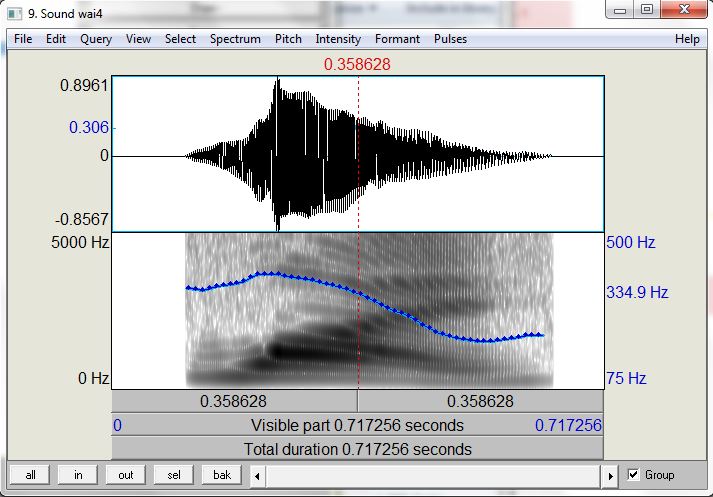Screen dimensions: 713x497
Task: Open the Query menu
Action: (x=96, y=39)
